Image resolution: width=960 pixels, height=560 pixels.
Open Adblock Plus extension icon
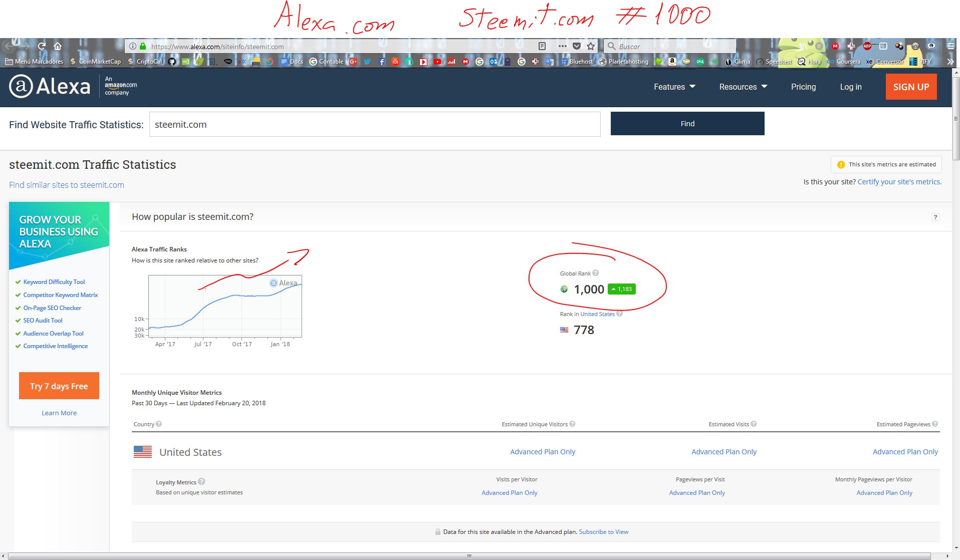click(867, 46)
